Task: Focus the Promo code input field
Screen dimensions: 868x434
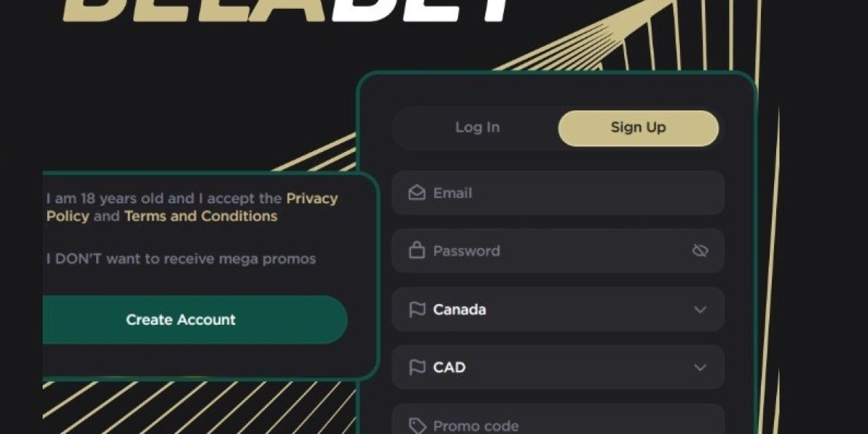Action: 558,420
